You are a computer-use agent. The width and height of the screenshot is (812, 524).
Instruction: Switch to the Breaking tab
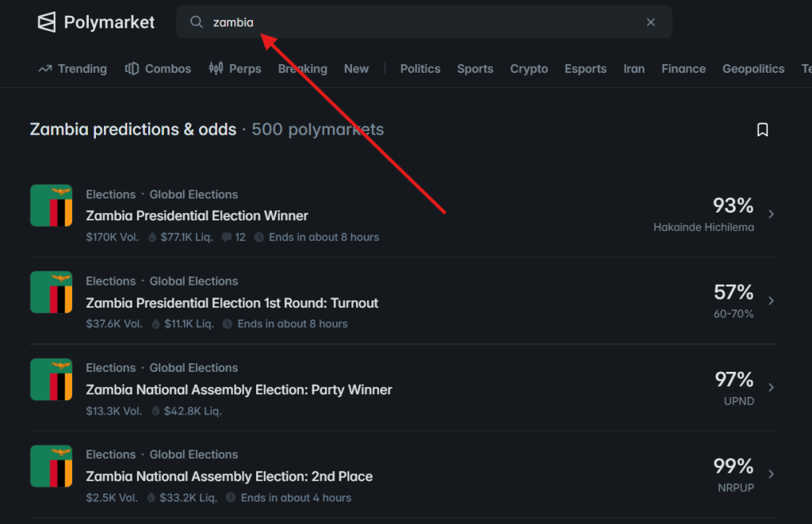pyautogui.click(x=303, y=69)
